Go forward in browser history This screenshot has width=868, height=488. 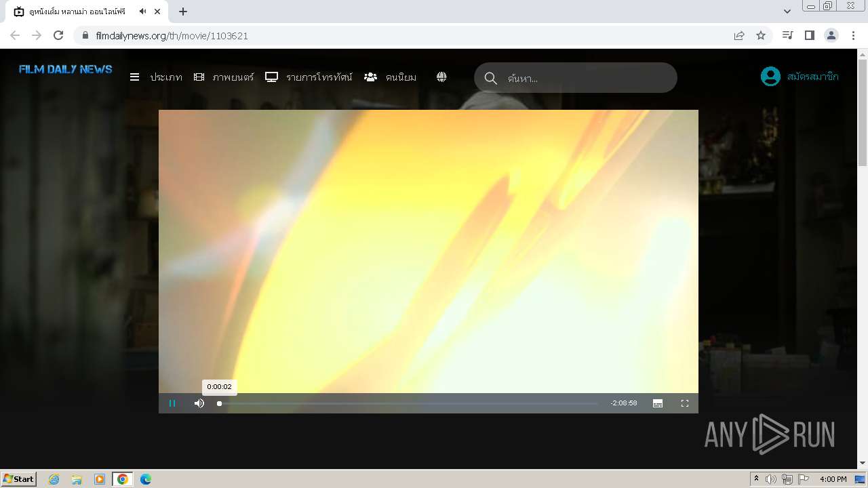(x=37, y=35)
